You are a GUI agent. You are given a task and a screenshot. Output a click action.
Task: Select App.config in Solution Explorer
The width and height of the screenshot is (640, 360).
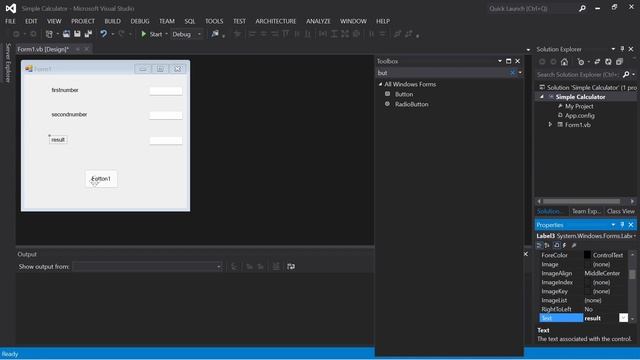tap(580, 116)
